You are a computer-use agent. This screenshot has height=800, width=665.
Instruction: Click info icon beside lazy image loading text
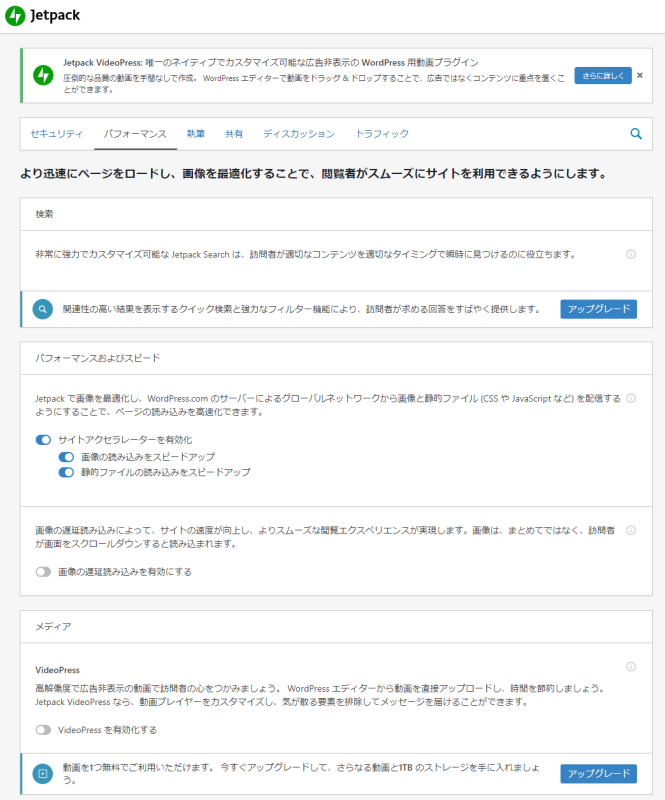[x=631, y=531]
